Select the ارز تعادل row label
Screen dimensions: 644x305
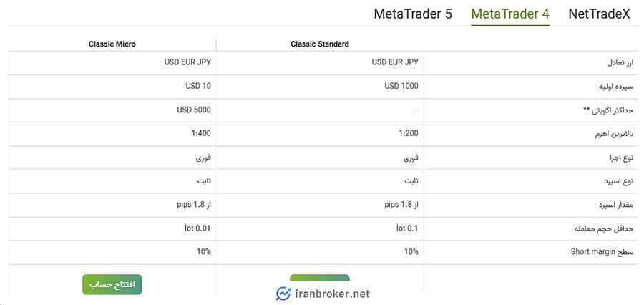tap(615, 63)
